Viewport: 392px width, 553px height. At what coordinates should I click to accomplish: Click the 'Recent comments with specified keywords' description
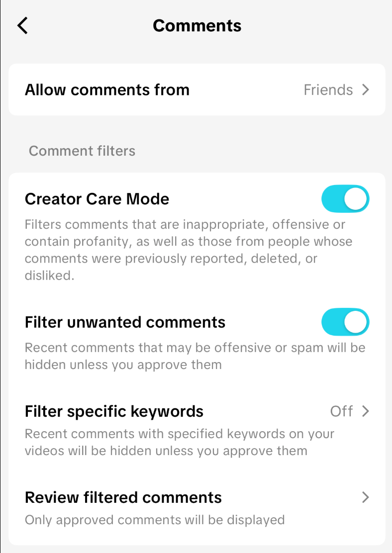tap(179, 442)
